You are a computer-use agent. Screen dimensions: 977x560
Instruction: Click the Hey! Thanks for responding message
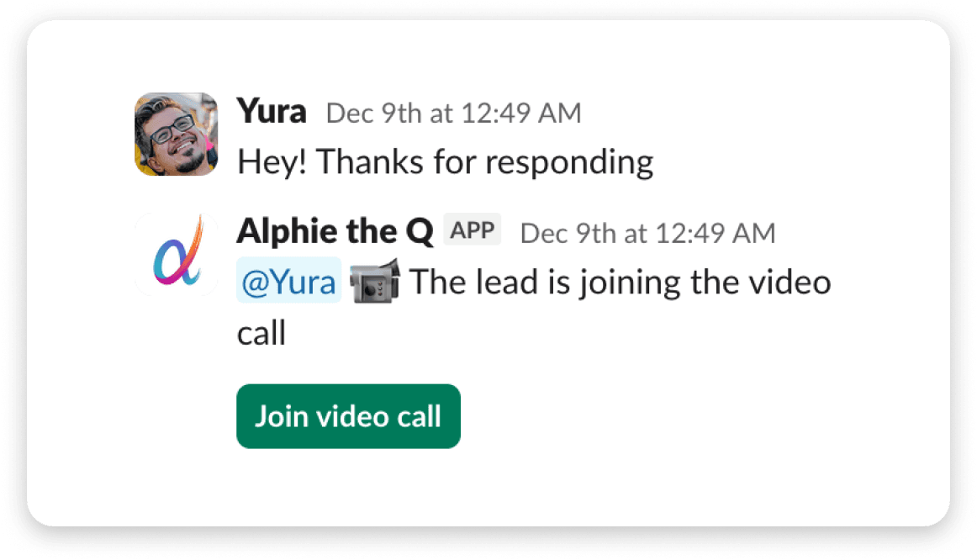point(445,161)
